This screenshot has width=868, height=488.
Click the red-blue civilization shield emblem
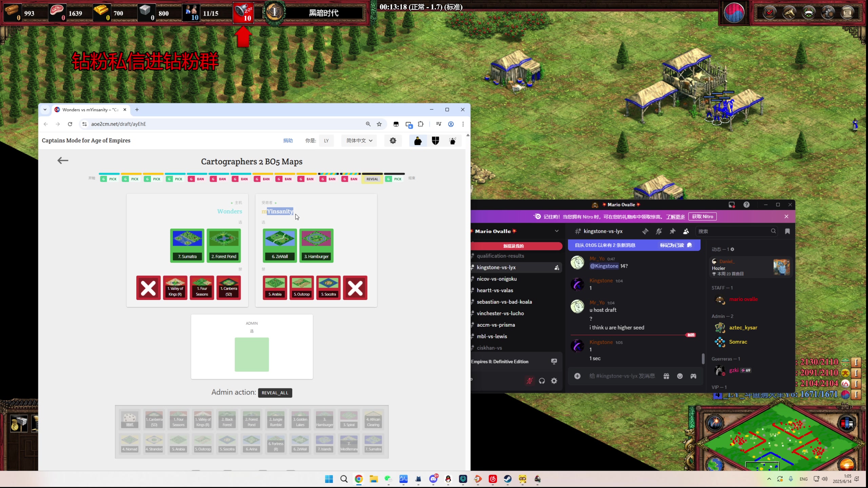point(734,13)
